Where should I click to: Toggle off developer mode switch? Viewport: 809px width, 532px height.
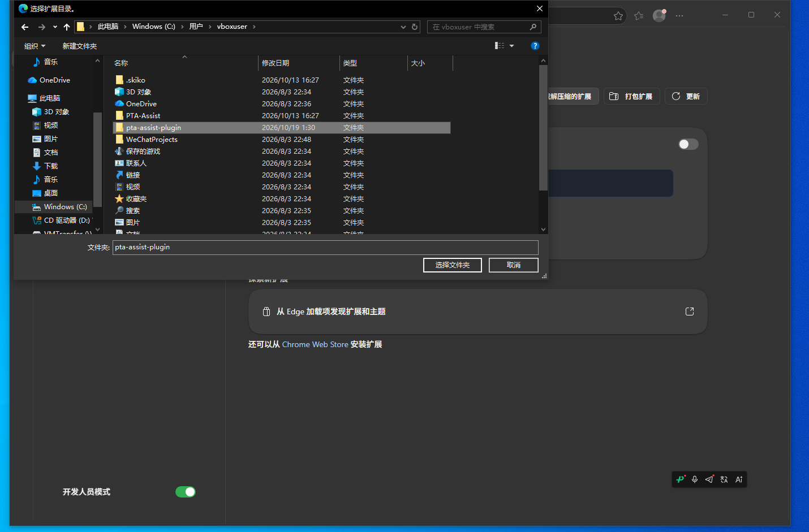[186, 492]
